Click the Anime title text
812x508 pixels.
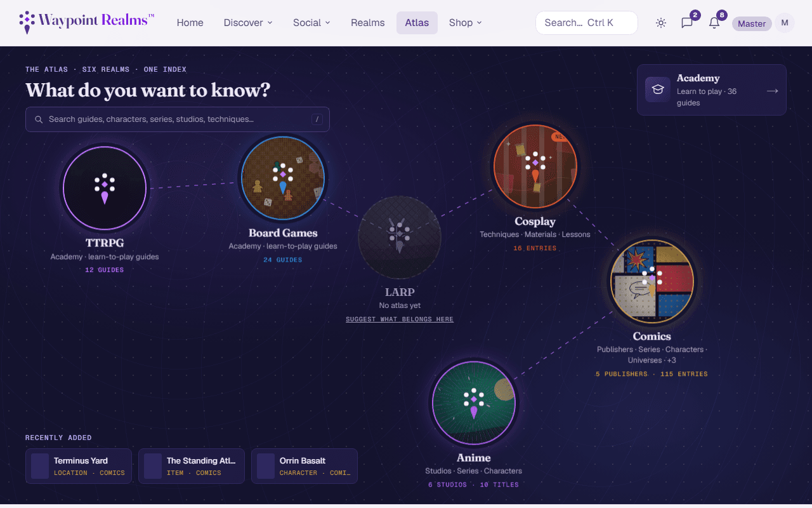[474, 458]
